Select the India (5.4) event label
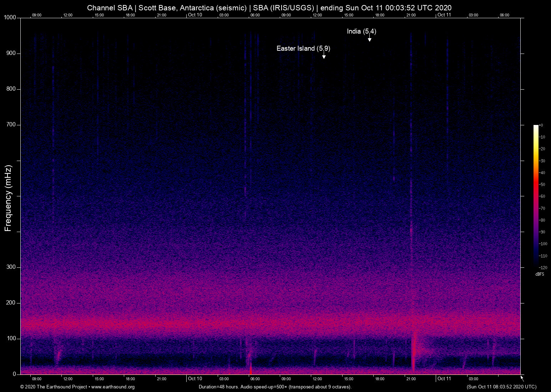The width and height of the screenshot is (551, 392). click(x=361, y=31)
